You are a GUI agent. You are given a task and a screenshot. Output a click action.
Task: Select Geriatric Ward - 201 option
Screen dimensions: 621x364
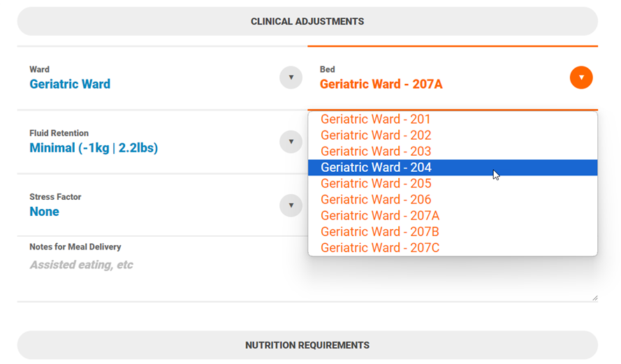click(x=376, y=119)
